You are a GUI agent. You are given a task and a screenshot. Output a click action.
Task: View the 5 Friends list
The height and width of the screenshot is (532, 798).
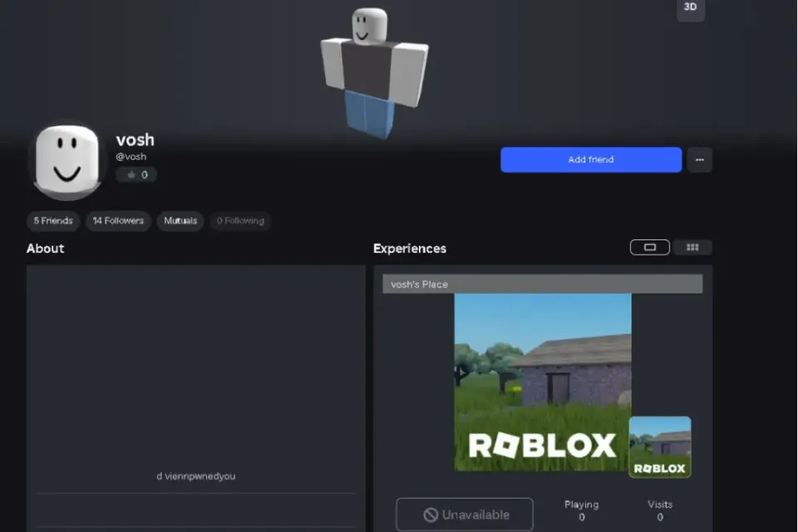tap(53, 220)
